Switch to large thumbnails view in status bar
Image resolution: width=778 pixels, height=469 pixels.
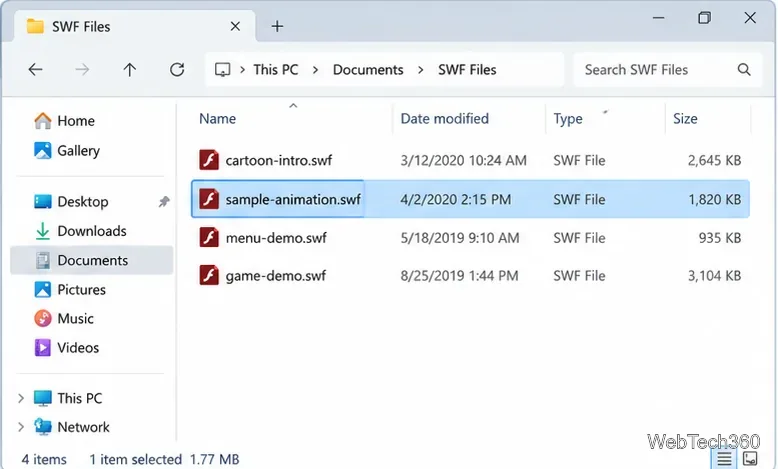(x=750, y=458)
